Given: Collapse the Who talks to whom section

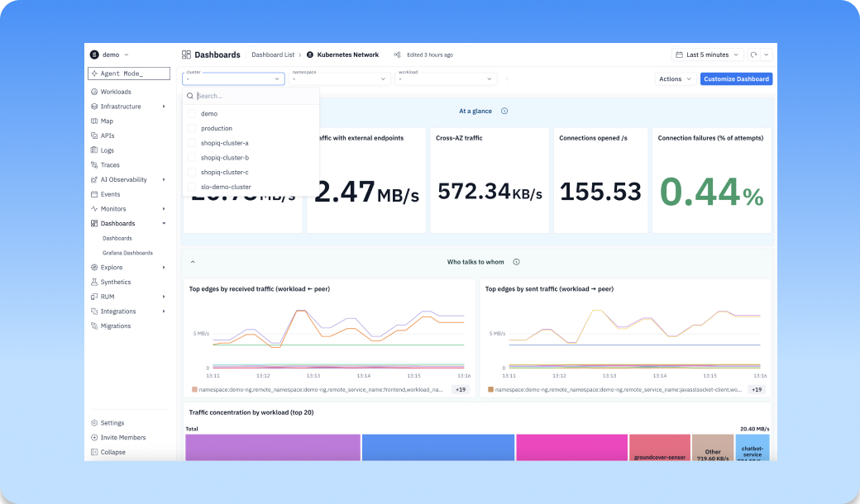Looking at the screenshot, I should pos(193,262).
